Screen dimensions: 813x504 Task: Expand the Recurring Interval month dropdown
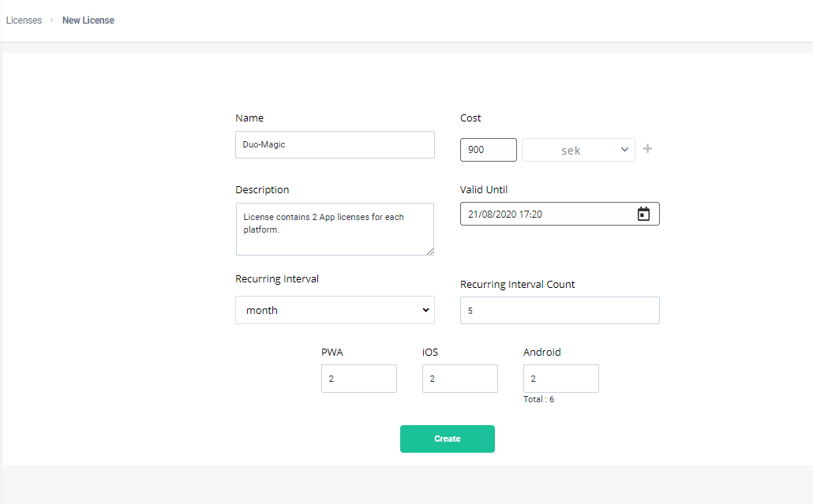pos(335,310)
